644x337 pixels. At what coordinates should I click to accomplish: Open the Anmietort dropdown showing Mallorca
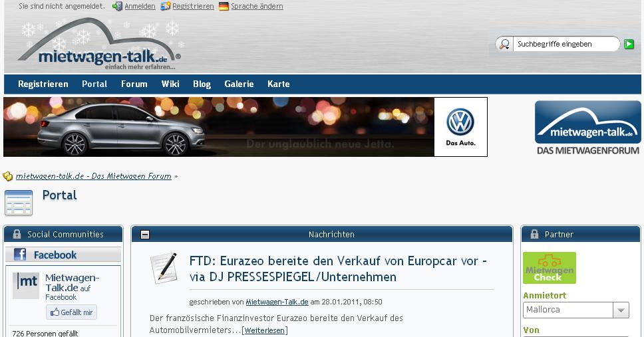[x=576, y=310]
